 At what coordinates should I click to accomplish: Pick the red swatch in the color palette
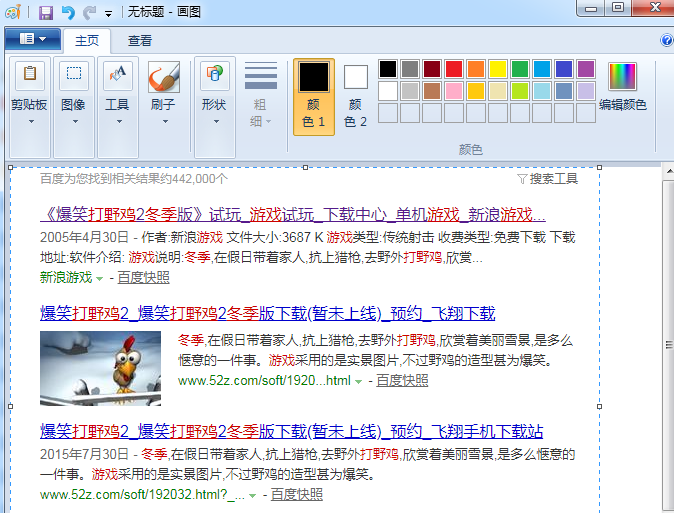click(454, 69)
